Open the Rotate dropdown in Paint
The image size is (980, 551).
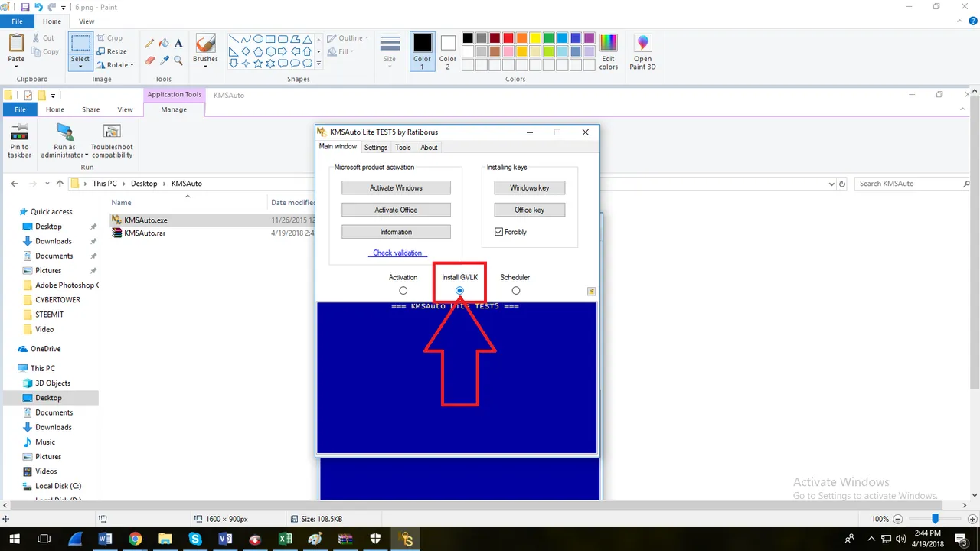point(132,65)
